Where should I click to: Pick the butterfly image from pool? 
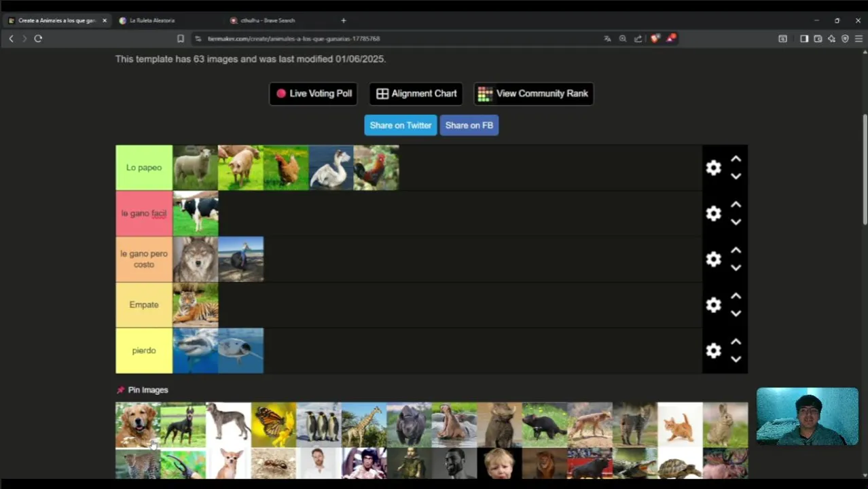tap(274, 425)
